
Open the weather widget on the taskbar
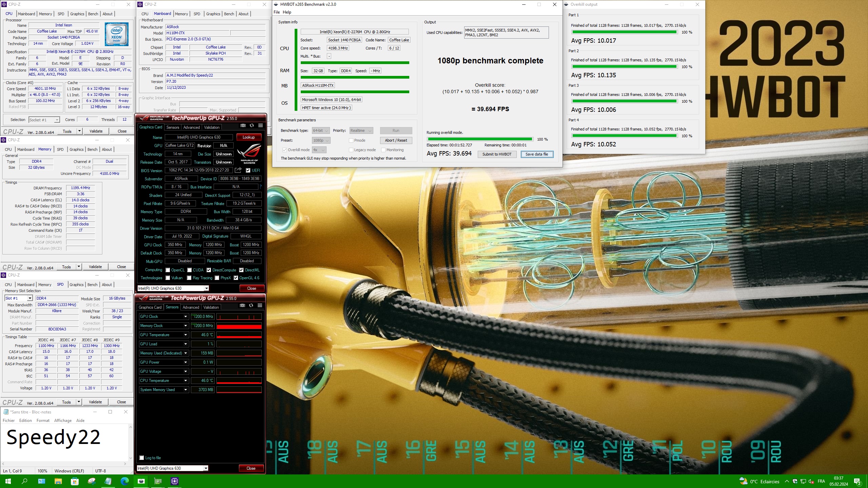759,481
